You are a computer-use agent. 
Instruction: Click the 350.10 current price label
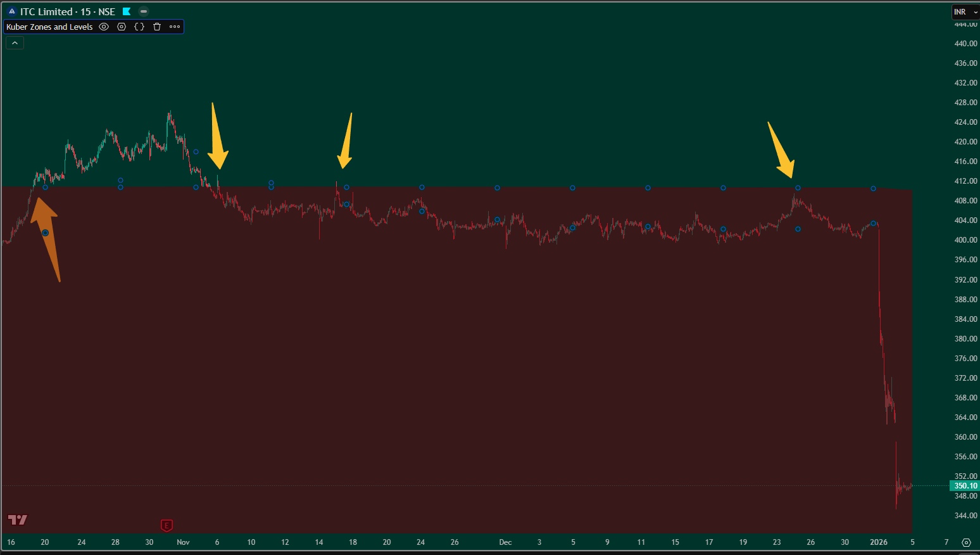click(x=965, y=485)
